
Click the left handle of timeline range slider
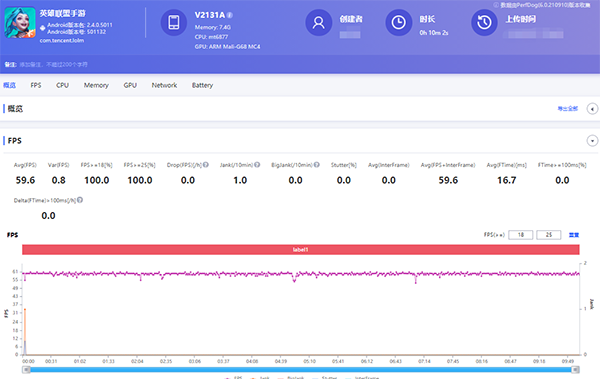(26, 369)
